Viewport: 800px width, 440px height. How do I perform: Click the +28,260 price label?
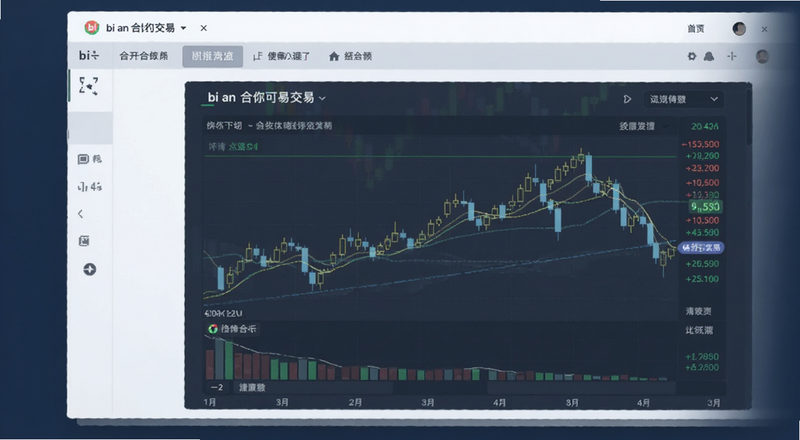[703, 156]
